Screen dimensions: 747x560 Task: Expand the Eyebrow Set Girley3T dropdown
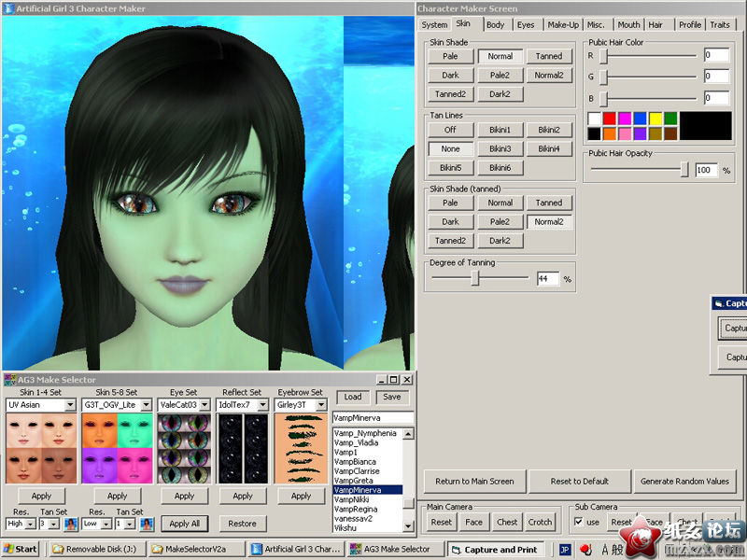(x=320, y=405)
